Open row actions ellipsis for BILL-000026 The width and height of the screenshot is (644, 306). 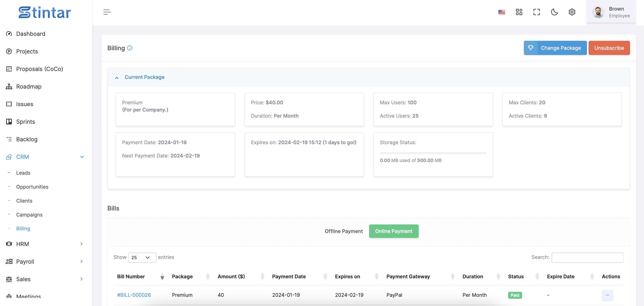(x=607, y=295)
